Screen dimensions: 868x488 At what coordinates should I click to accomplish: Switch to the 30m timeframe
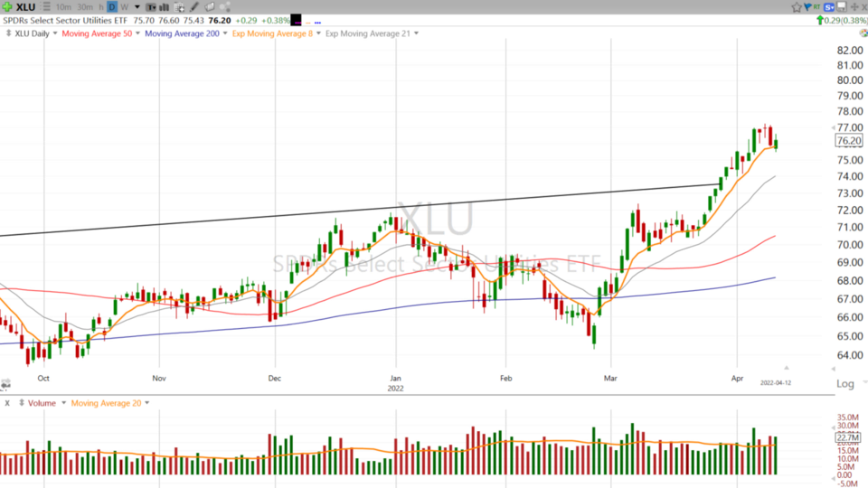pos(84,6)
